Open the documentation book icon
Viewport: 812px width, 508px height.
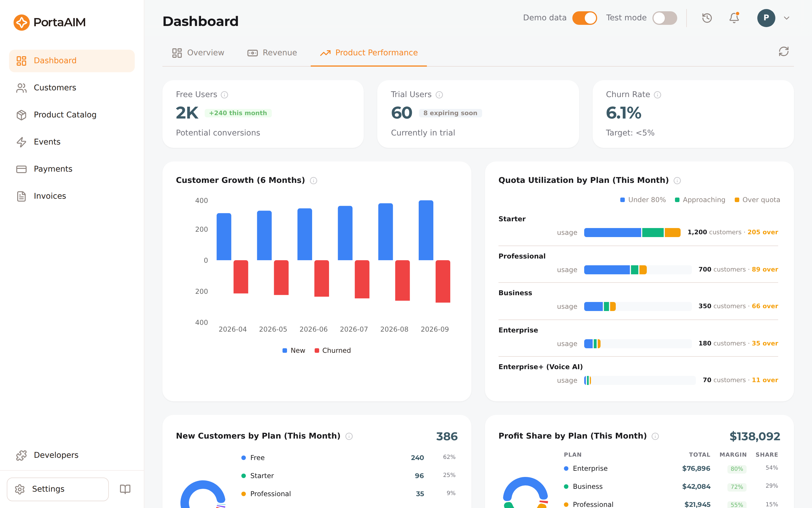(x=125, y=489)
